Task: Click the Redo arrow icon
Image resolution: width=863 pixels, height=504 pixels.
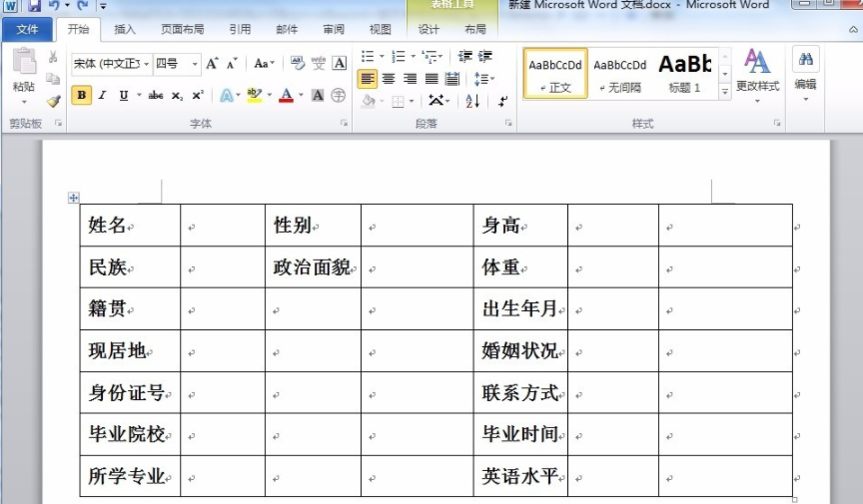Action: click(83, 6)
